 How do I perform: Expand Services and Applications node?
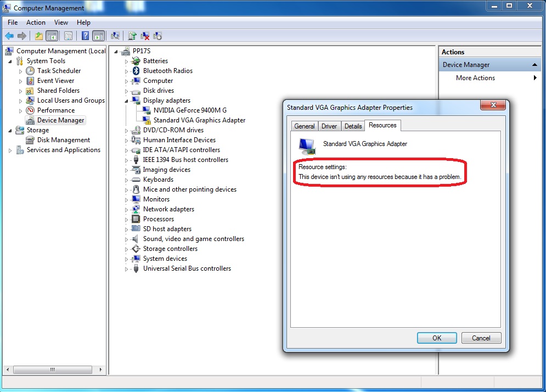(10, 150)
